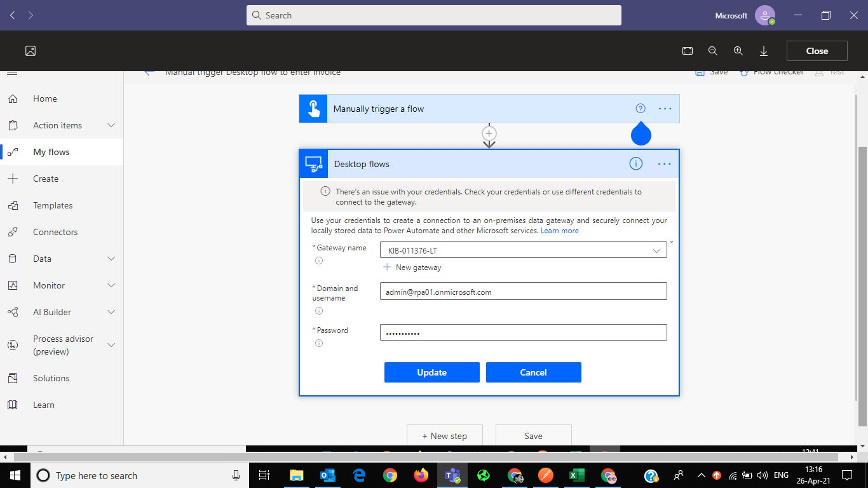Screen dimensions: 868x488
Task: Show info tooltip for Gateway name
Action: (x=319, y=261)
